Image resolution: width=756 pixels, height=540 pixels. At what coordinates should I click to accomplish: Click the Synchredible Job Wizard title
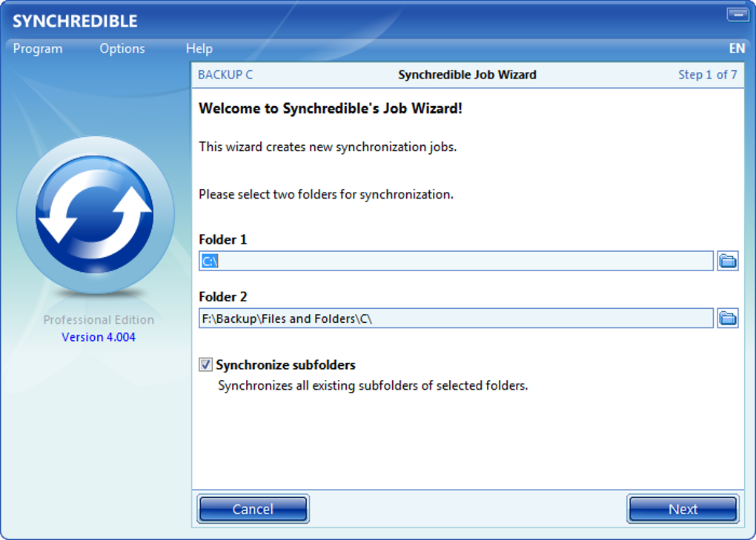[467, 75]
